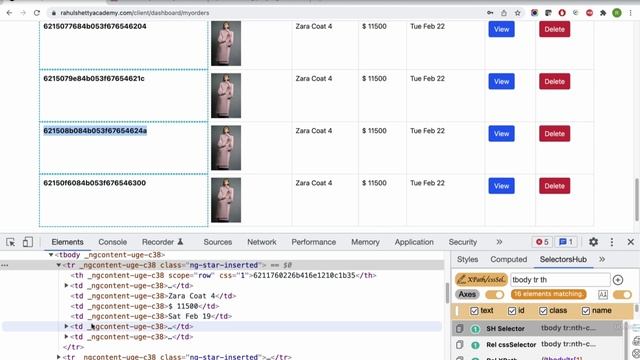640x360 pixels.
Task: Close the DevTools panel
Action: (x=631, y=242)
